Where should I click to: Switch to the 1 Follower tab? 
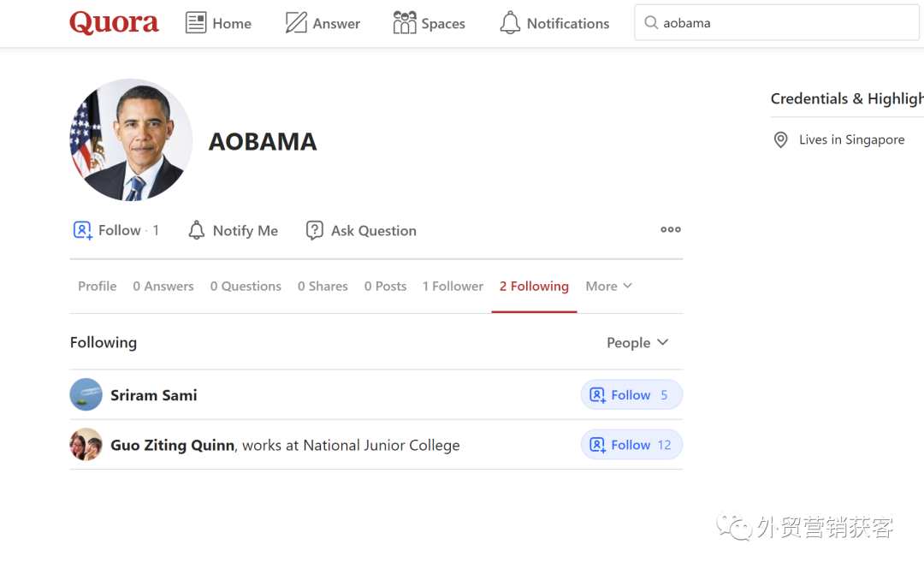click(453, 287)
